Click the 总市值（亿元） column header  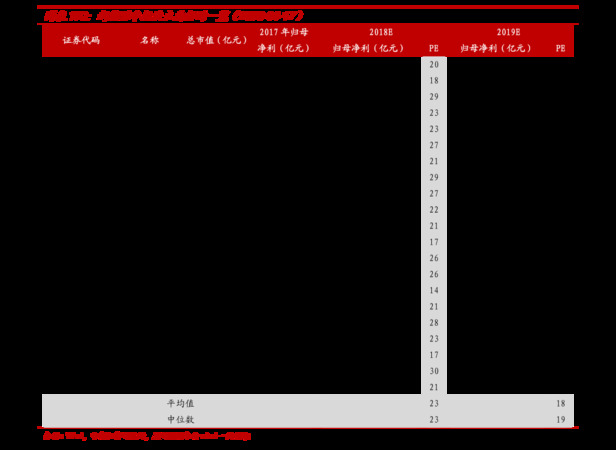point(217,40)
